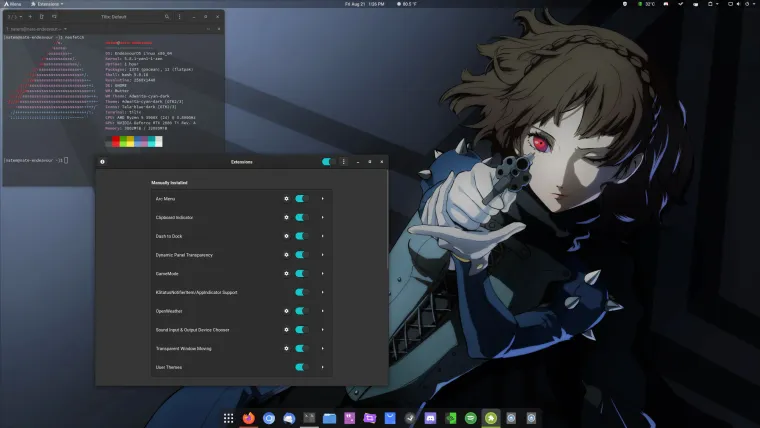Open OpenWeather extension settings gear

[287, 311]
